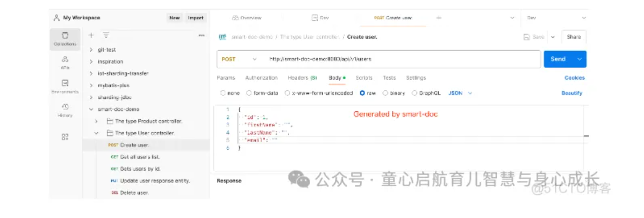Switch to the Dev tab
The height and width of the screenshot is (218, 644).
coord(320,18)
